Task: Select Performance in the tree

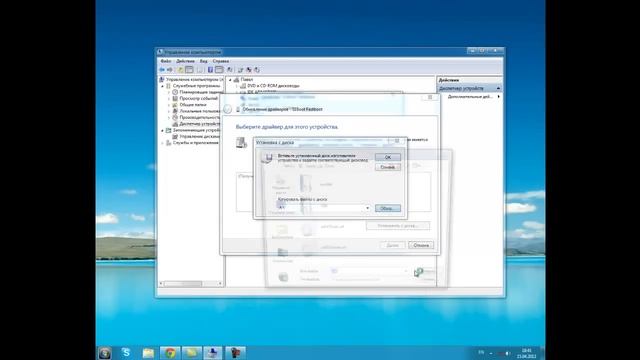Action: pyautogui.click(x=196, y=117)
